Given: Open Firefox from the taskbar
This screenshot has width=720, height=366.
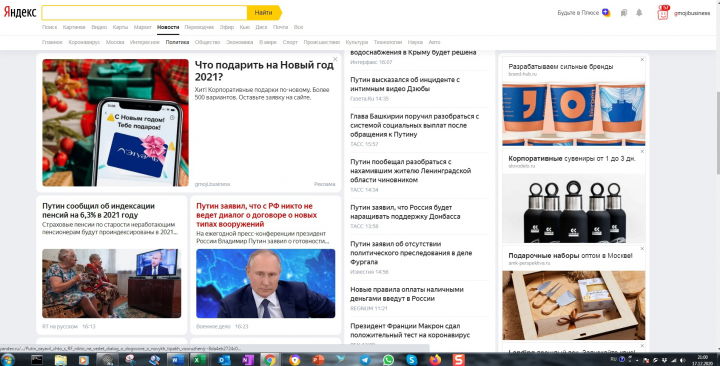Looking at the screenshot, I should point(435,360).
